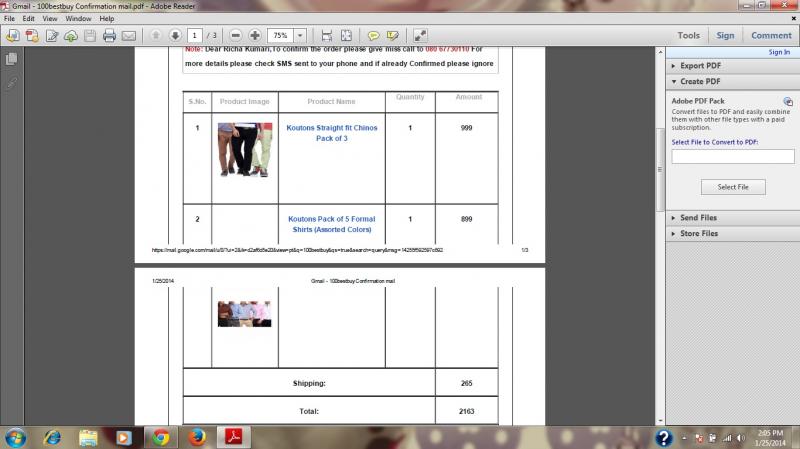800x449 pixels.
Task: Click the fit width scrolling icon
Action: 327,35
